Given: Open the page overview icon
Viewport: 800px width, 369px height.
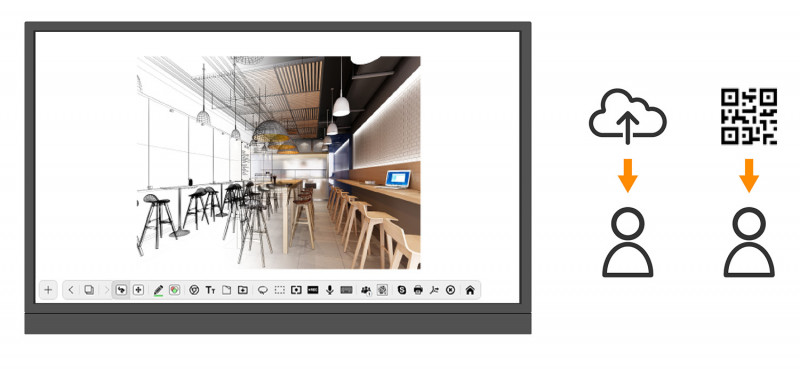Looking at the screenshot, I should coord(89,290).
